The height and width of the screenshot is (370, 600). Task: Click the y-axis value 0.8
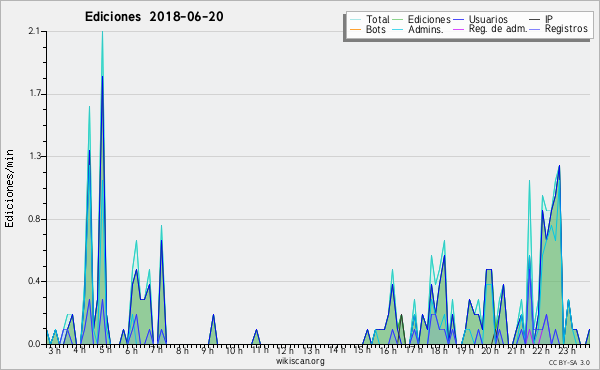click(34, 219)
